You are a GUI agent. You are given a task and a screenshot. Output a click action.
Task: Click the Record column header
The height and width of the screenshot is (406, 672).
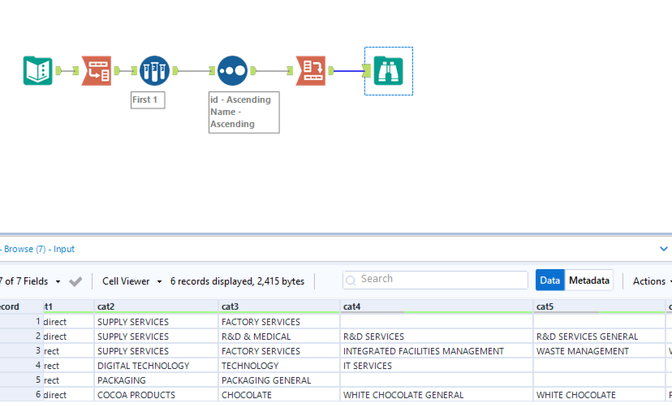[21, 307]
